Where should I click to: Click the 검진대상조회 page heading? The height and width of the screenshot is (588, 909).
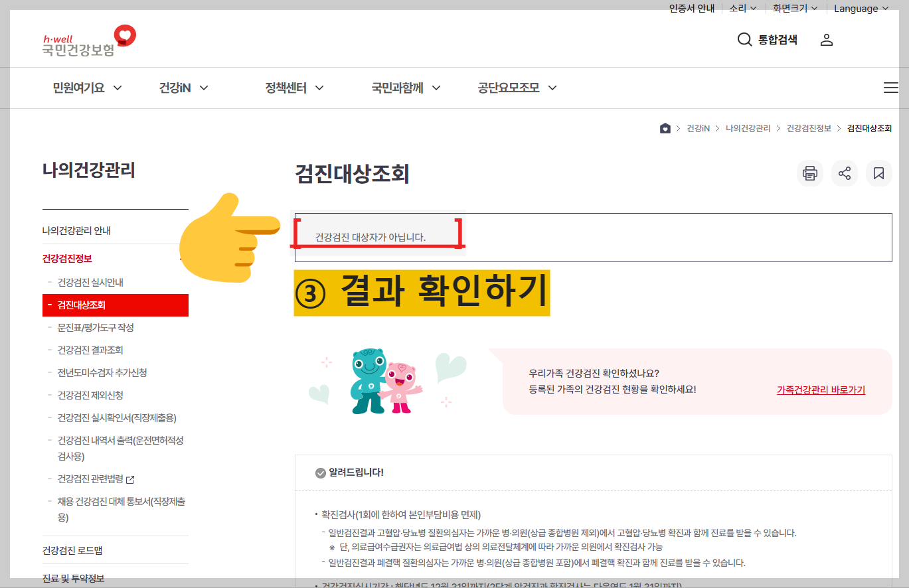coord(352,174)
